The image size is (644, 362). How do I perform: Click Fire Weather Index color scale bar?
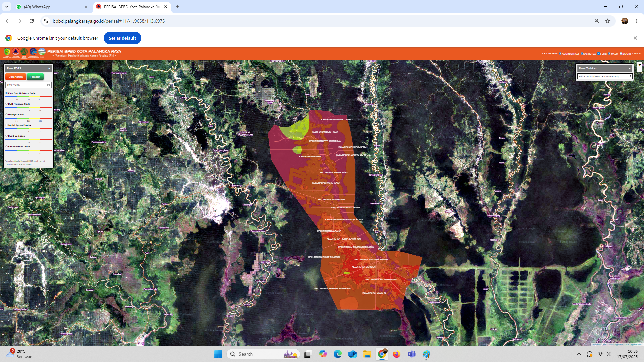(29, 150)
